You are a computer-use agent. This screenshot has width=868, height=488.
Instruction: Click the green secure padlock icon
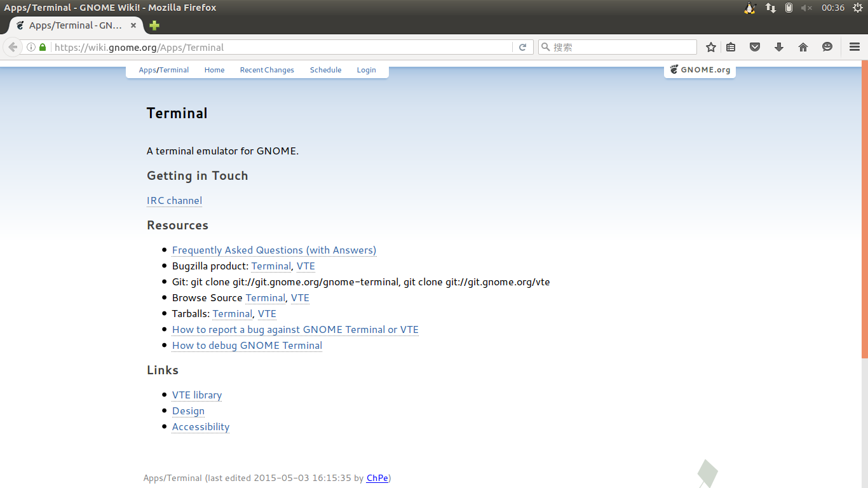(43, 47)
